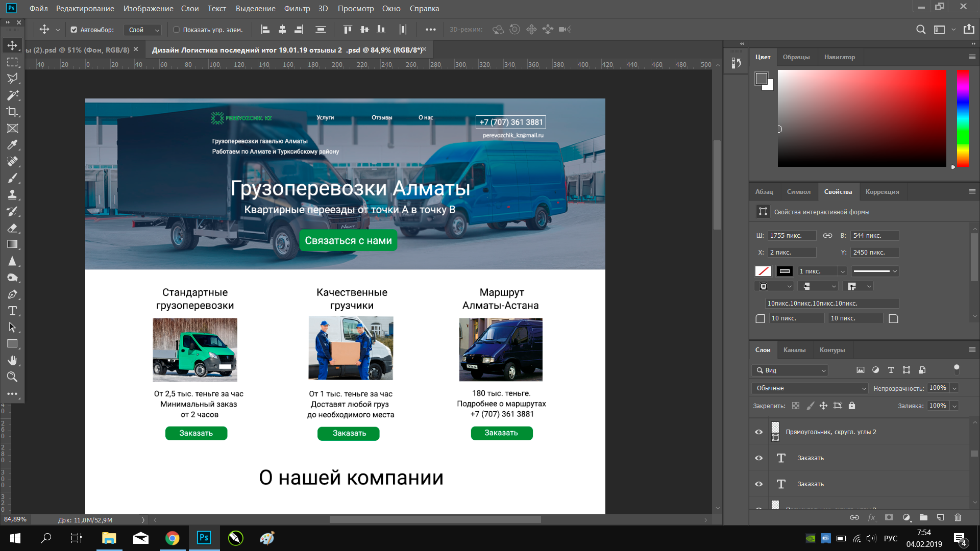The height and width of the screenshot is (551, 980).
Task: Create new group folder icon in Layers
Action: click(923, 517)
